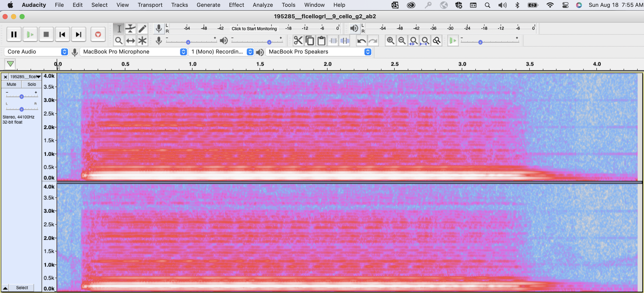644x293 pixels.
Task: Click the track gain slider knob
Action: 22,96
